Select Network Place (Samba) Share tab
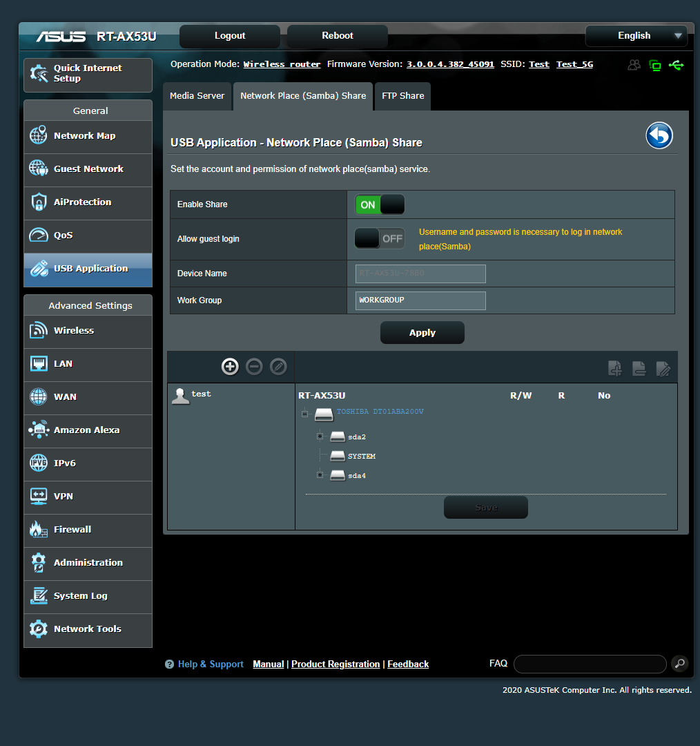This screenshot has width=700, height=746. (303, 96)
